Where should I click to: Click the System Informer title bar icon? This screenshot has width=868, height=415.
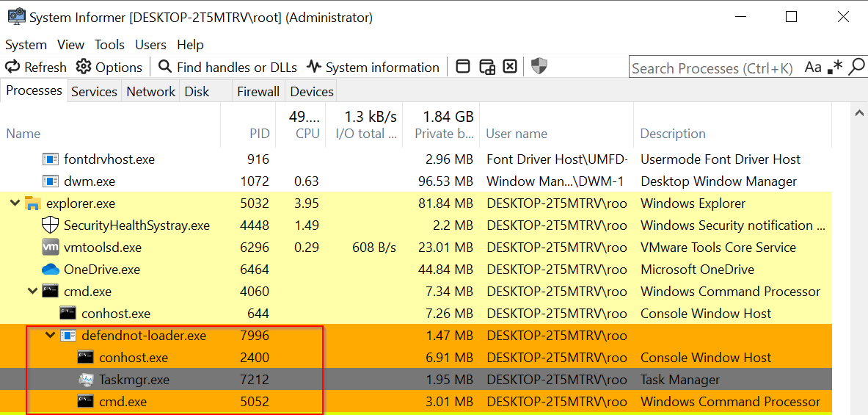[x=15, y=17]
